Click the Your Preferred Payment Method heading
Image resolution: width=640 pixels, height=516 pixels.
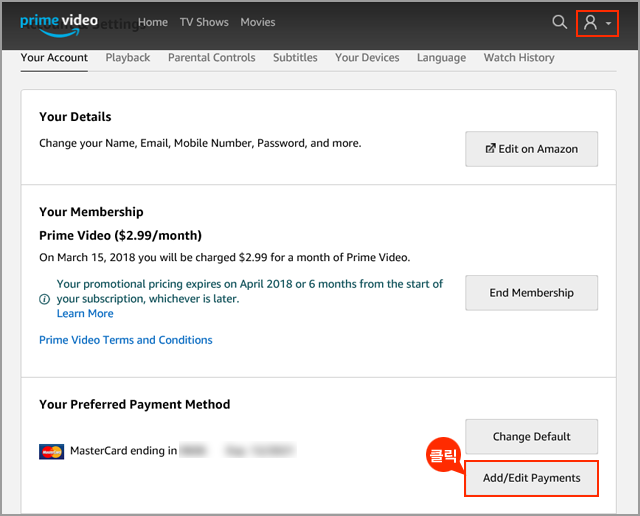tap(135, 405)
